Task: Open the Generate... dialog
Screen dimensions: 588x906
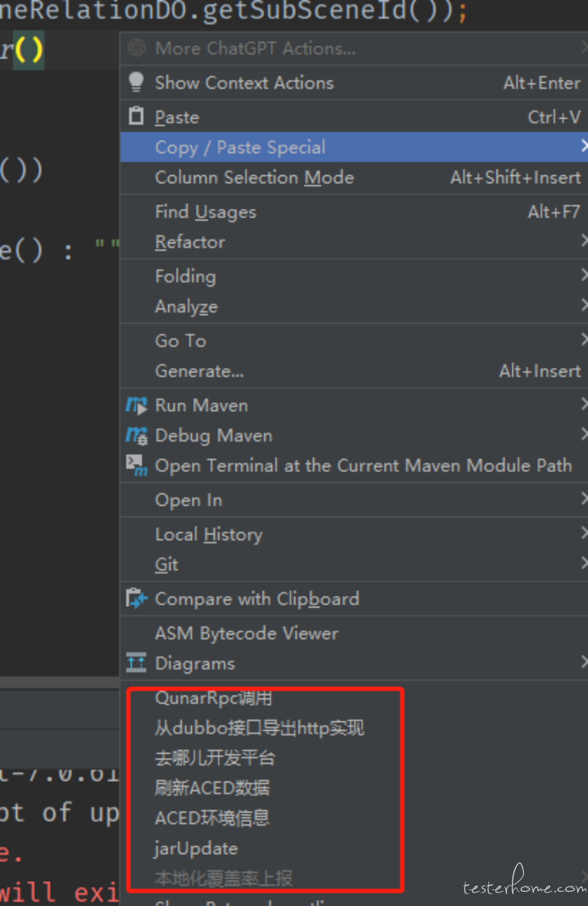Action: pyautogui.click(x=199, y=371)
